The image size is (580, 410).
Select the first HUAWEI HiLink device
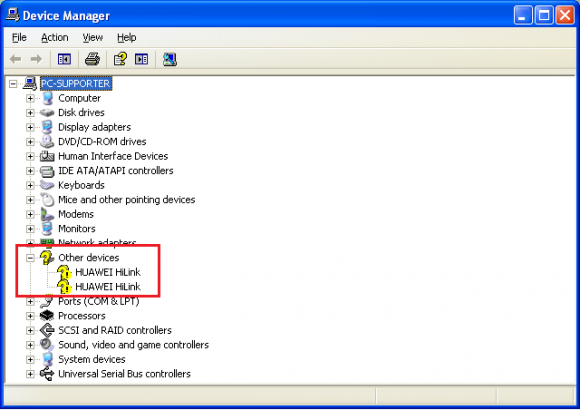click(108, 272)
